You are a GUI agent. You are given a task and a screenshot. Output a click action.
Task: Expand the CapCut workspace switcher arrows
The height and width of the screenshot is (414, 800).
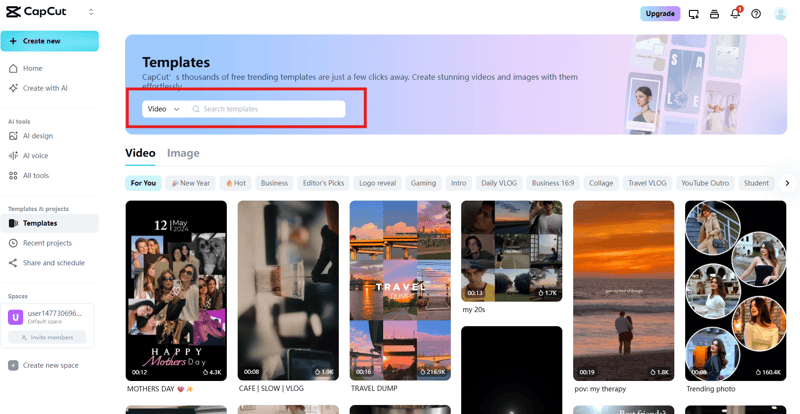point(91,12)
